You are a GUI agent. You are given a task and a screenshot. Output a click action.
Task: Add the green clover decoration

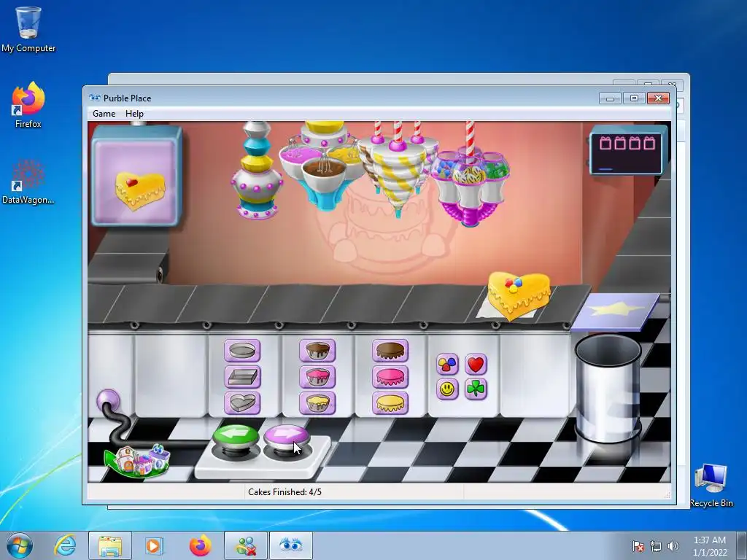[x=476, y=389]
